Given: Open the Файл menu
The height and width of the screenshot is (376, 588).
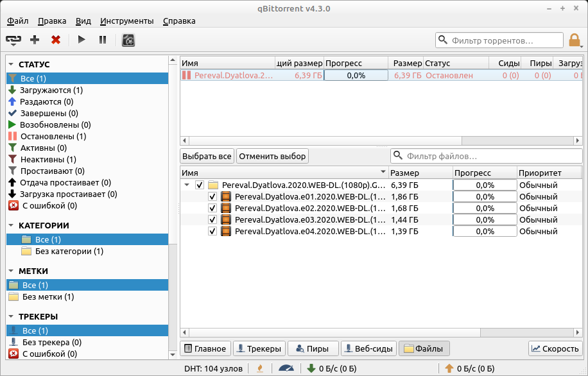Looking at the screenshot, I should [x=17, y=21].
